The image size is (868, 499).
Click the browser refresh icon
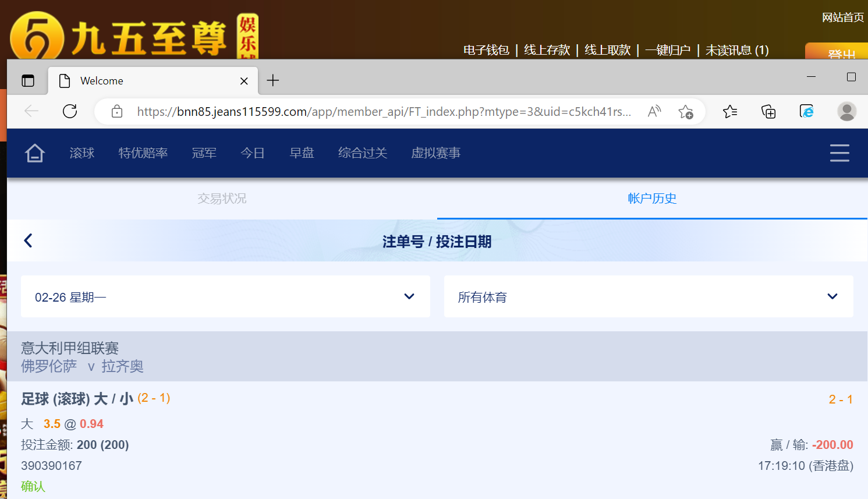coord(70,111)
